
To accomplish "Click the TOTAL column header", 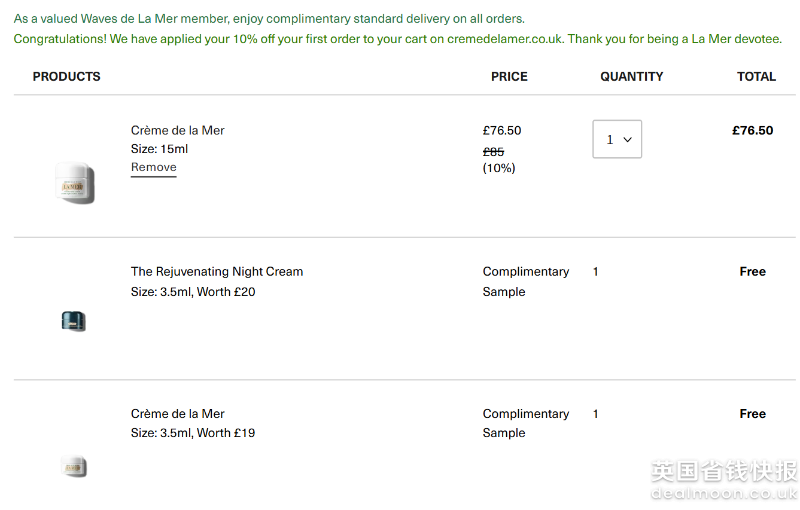I will (756, 76).
